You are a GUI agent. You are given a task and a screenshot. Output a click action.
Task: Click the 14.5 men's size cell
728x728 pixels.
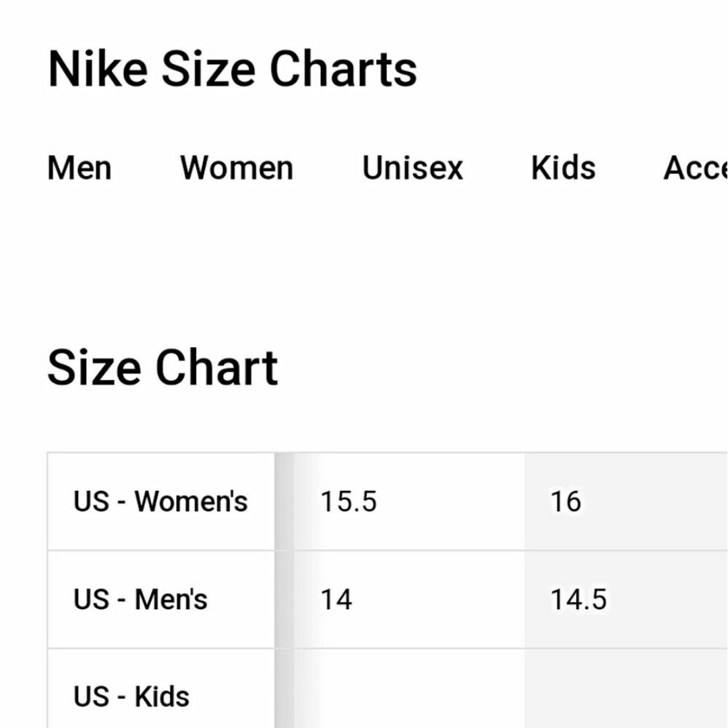[x=626, y=599]
